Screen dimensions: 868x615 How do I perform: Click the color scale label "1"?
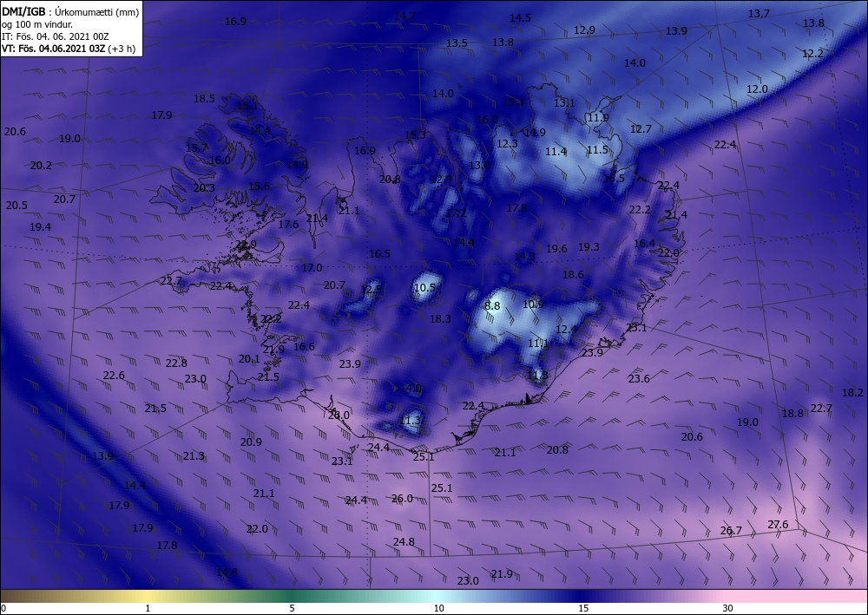pos(148,608)
